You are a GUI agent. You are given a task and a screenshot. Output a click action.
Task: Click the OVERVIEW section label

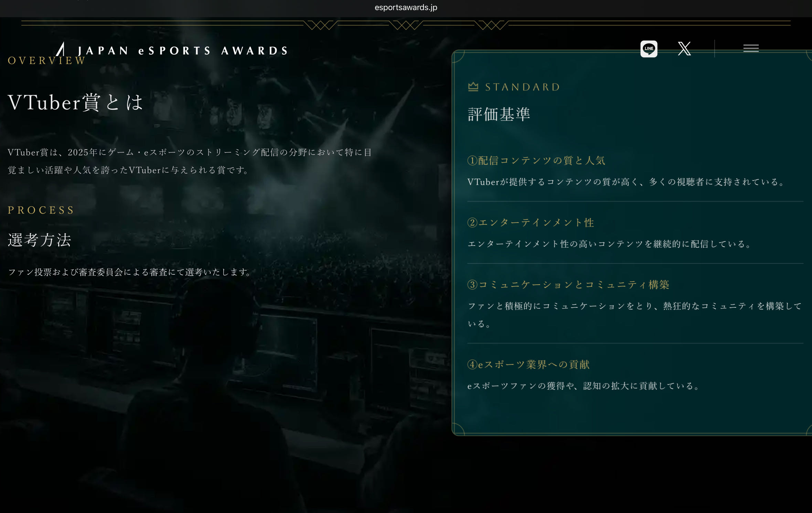(47, 61)
